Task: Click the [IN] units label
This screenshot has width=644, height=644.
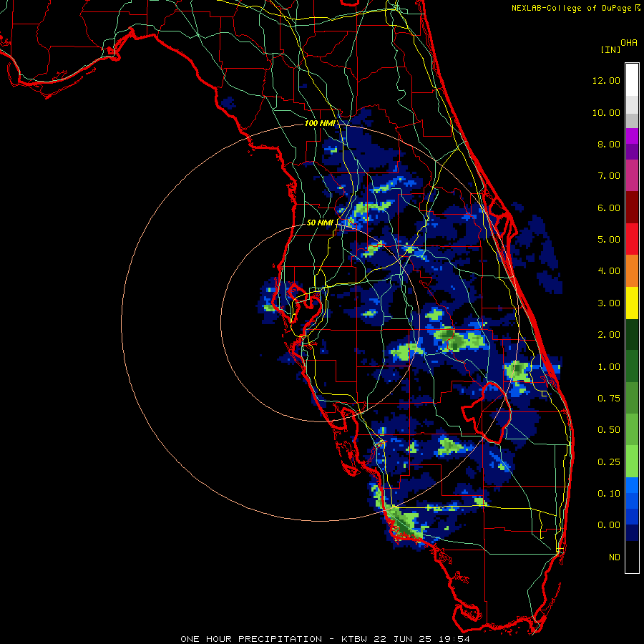Action: point(610,49)
